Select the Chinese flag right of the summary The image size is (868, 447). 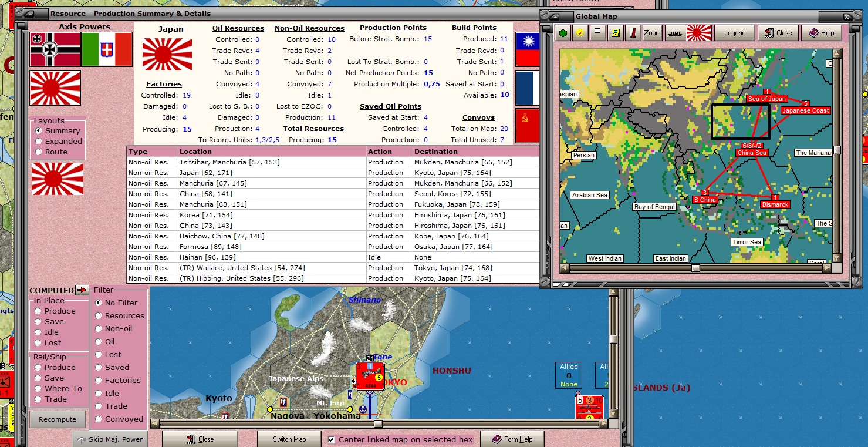pyautogui.click(x=527, y=49)
